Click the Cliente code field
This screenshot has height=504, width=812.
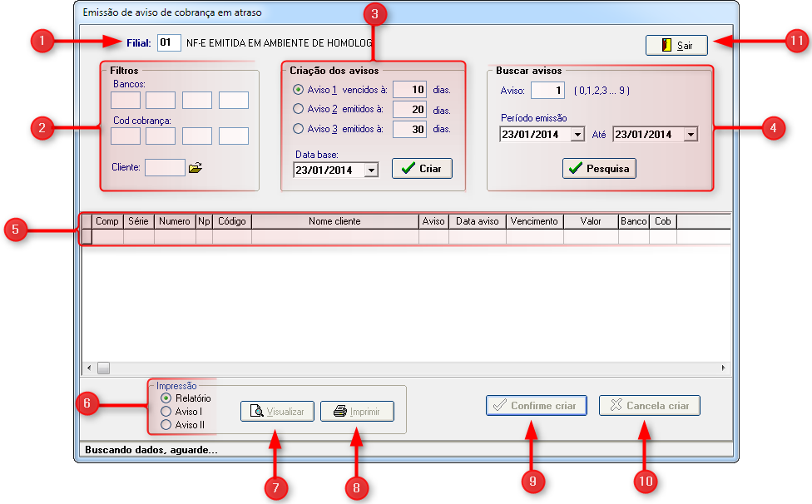(165, 168)
